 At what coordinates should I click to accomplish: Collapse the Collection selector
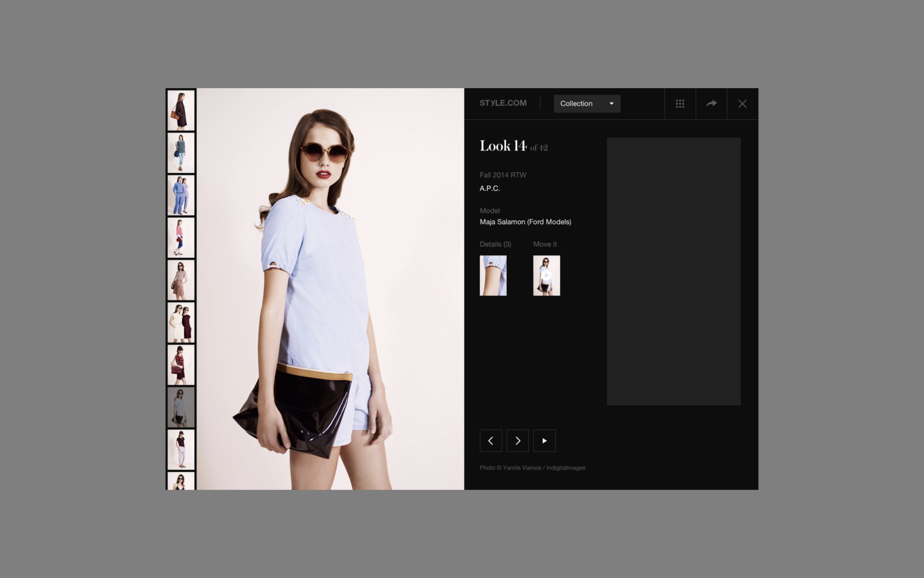587,104
